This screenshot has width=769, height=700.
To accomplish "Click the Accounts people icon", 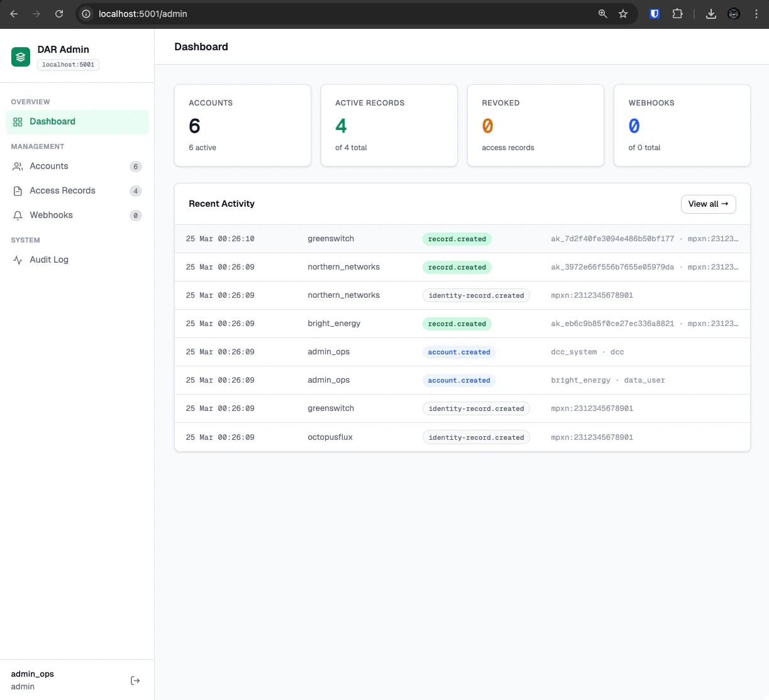I will [18, 167].
